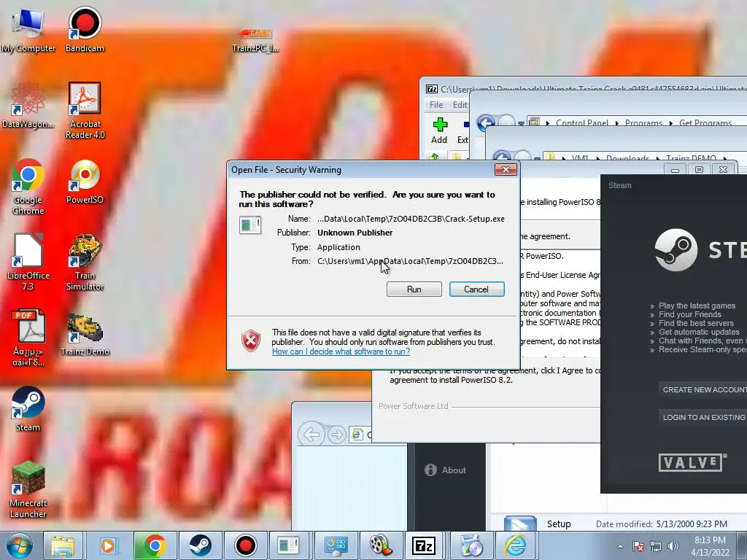Screen dimensions: 747x560
Task: Switch to Chrome on the taskbar
Action: (155, 545)
